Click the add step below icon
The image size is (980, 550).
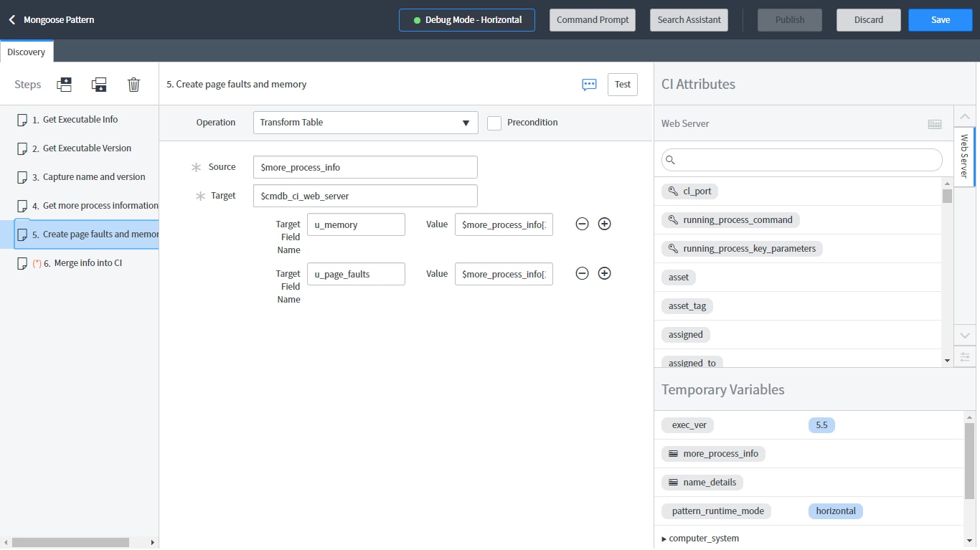(x=99, y=85)
